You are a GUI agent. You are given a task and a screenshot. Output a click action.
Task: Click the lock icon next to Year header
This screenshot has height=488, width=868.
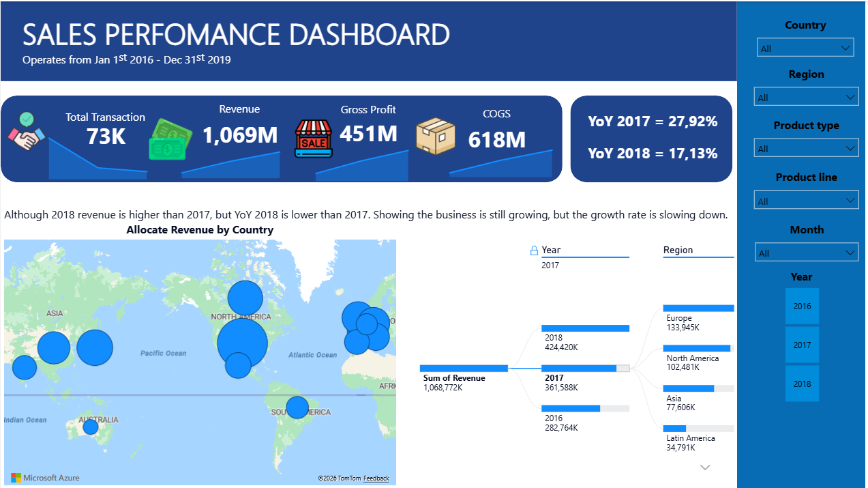[x=533, y=250]
